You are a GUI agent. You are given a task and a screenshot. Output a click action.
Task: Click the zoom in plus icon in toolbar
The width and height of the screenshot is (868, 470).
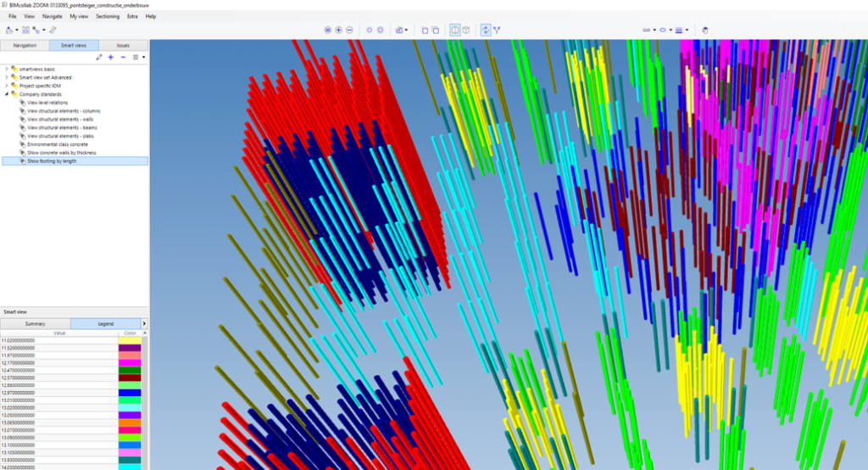click(x=339, y=30)
